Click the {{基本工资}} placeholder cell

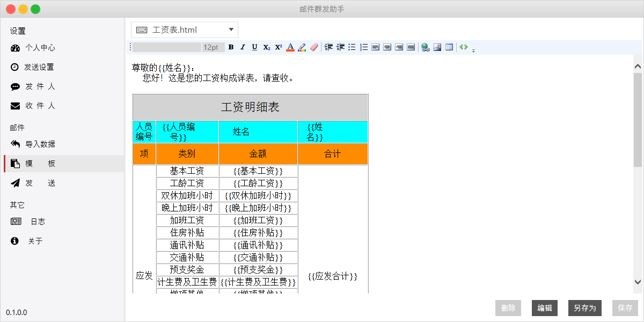point(258,171)
